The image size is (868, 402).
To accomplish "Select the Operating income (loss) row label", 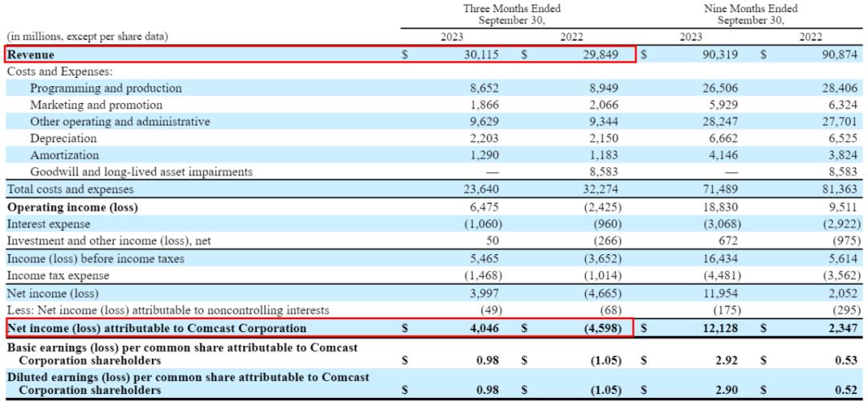I will tap(72, 207).
